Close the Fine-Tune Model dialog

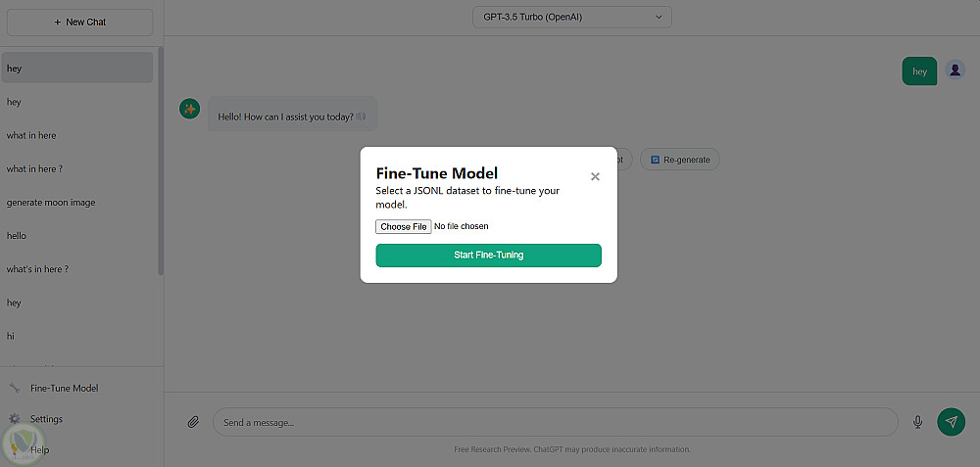[595, 177]
